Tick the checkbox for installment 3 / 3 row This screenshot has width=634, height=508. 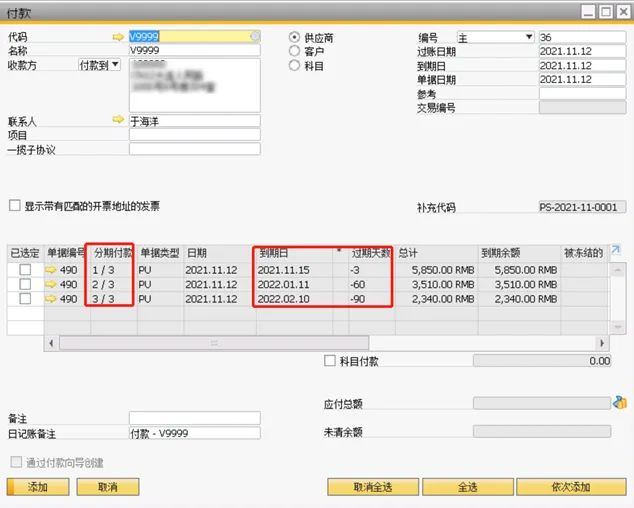(25, 299)
